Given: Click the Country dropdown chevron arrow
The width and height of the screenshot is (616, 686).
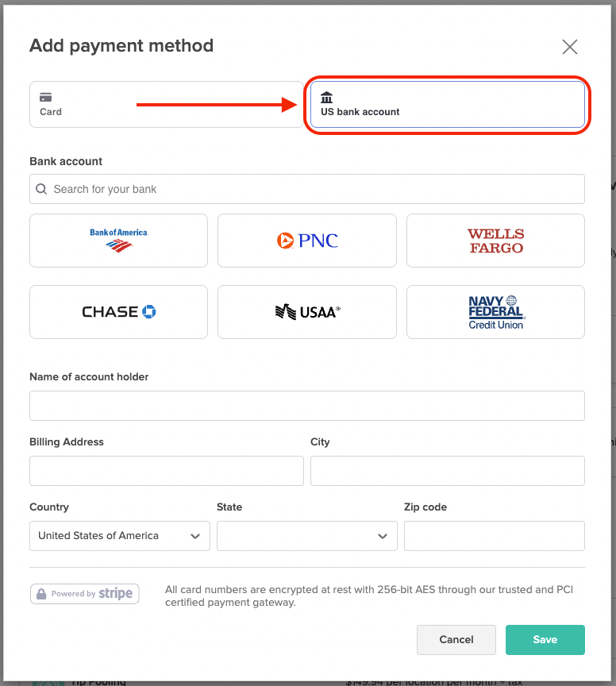Looking at the screenshot, I should coord(195,536).
